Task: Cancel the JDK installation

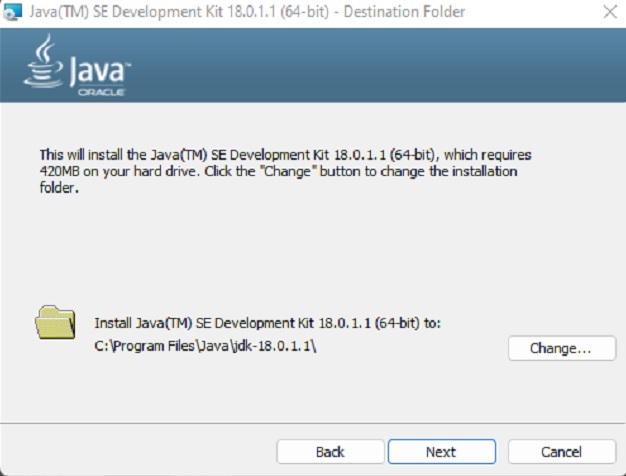Action: coord(562,452)
